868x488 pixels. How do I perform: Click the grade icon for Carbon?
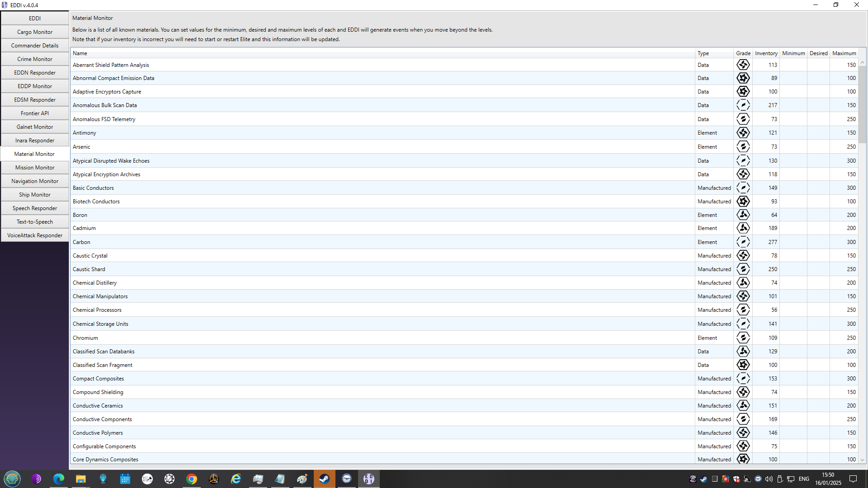click(743, 242)
